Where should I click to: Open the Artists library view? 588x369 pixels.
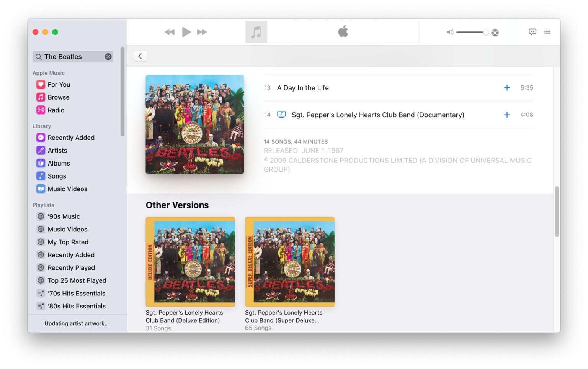[x=57, y=151]
